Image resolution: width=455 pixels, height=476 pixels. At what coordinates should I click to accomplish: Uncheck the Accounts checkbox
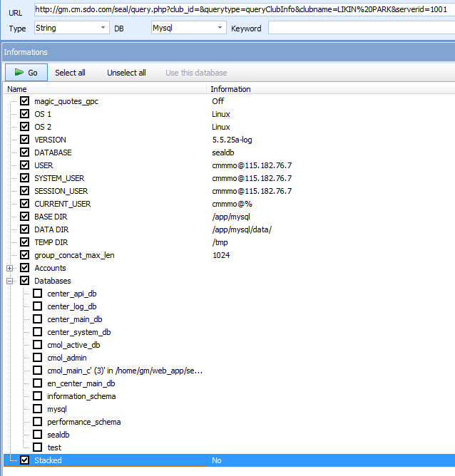pyautogui.click(x=24, y=268)
